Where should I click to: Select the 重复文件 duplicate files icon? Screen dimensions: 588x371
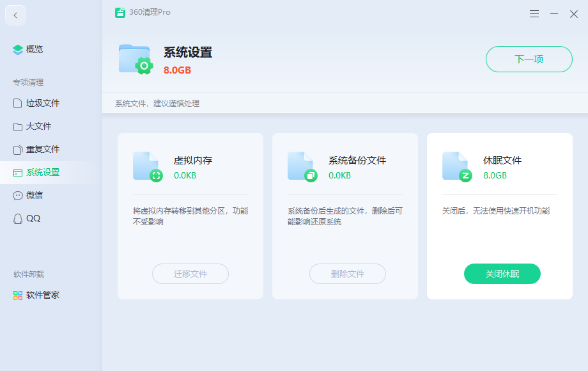pos(18,149)
